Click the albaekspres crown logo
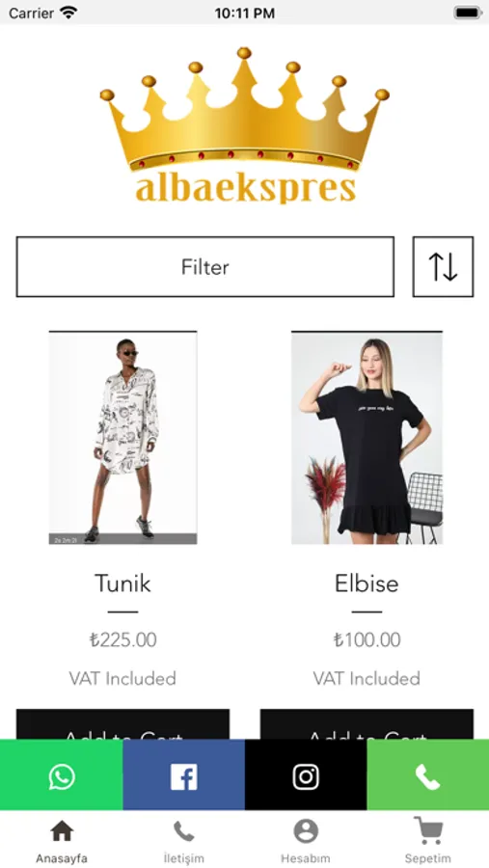The image size is (489, 868). 244,125
